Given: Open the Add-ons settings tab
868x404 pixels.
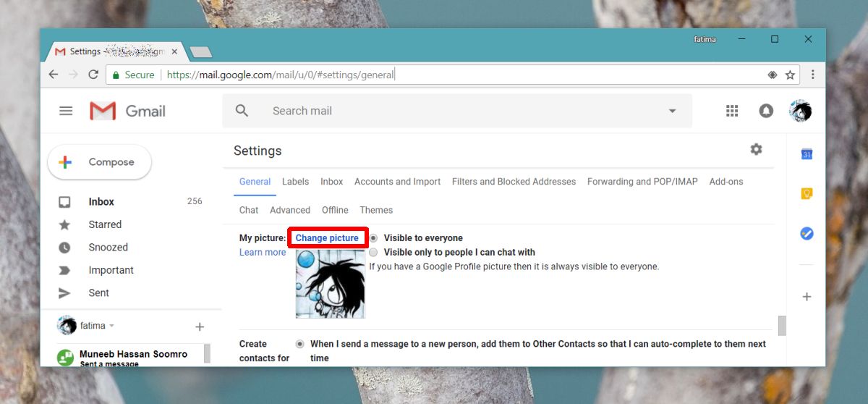Looking at the screenshot, I should point(726,182).
